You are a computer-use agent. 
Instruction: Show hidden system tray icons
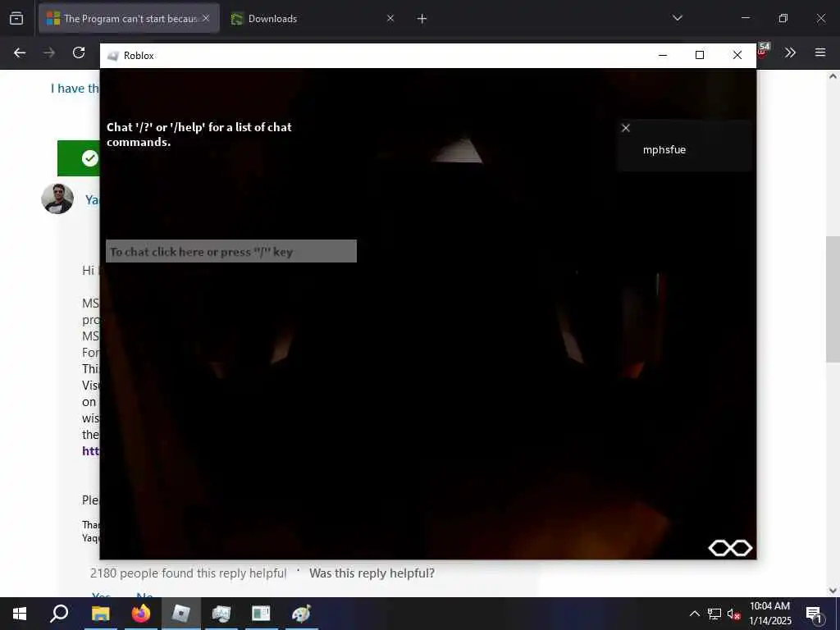click(x=694, y=614)
